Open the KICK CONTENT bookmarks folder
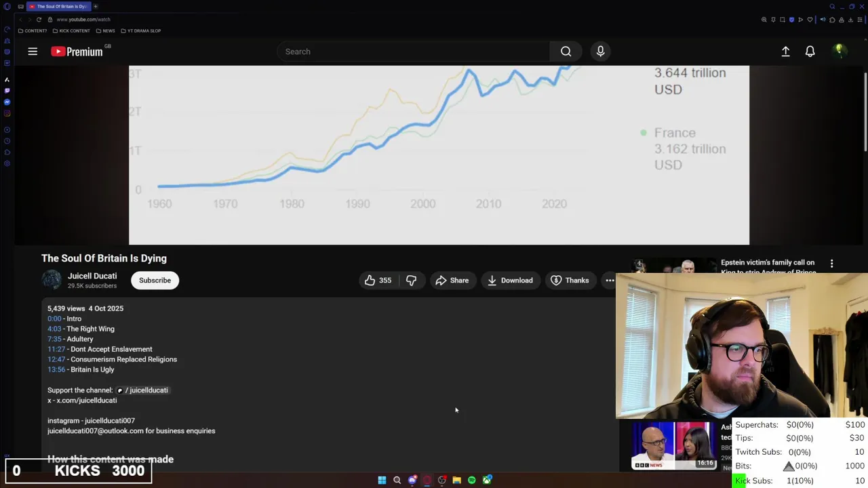 click(71, 30)
